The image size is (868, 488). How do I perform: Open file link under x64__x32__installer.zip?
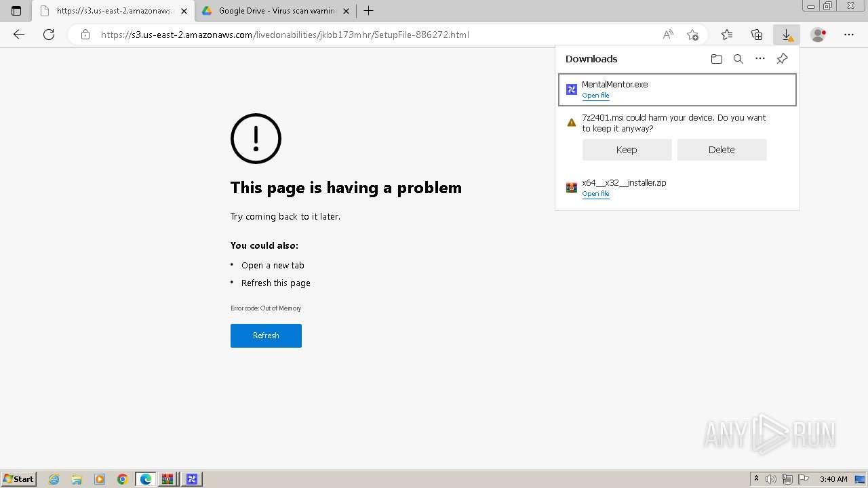tap(595, 194)
